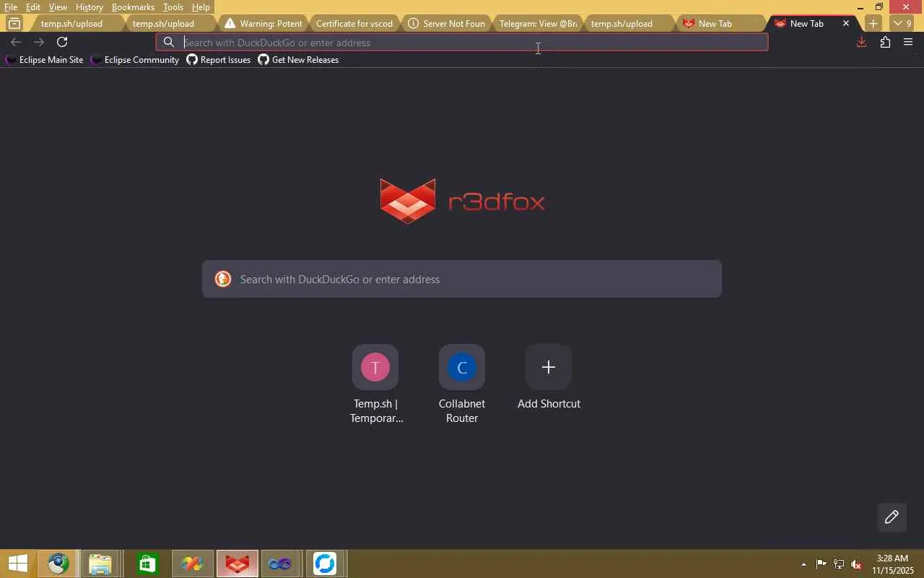924x578 pixels.
Task: Close the active New Tab tab
Action: click(846, 23)
